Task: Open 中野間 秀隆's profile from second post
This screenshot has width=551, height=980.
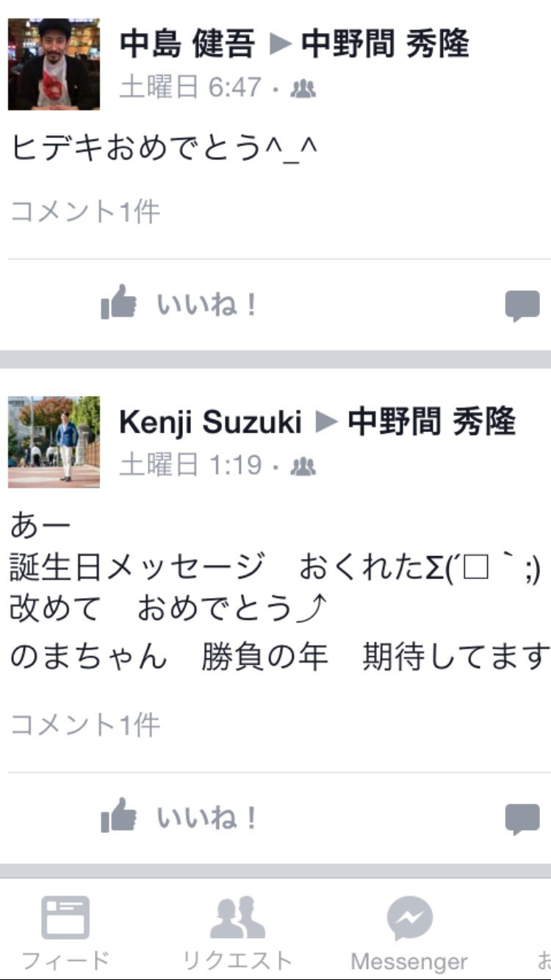Action: 432,422
